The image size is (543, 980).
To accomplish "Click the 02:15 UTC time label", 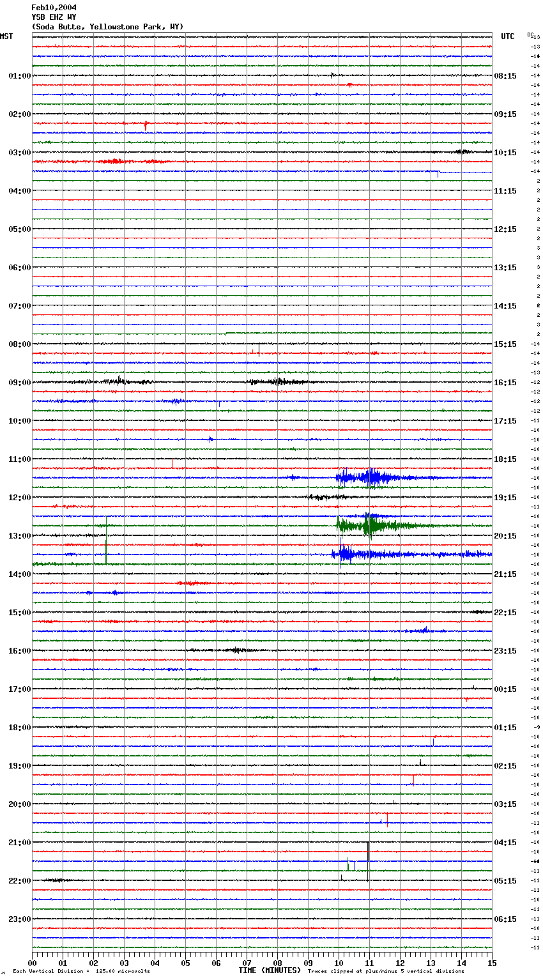I will point(505,766).
